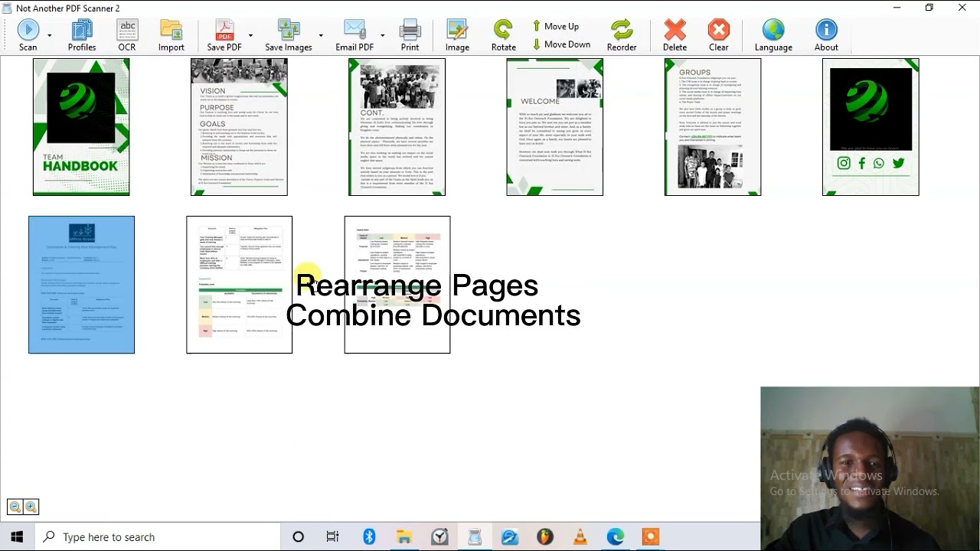Zoom in the thumbnails
Image resolution: width=980 pixels, height=551 pixels.
click(31, 507)
